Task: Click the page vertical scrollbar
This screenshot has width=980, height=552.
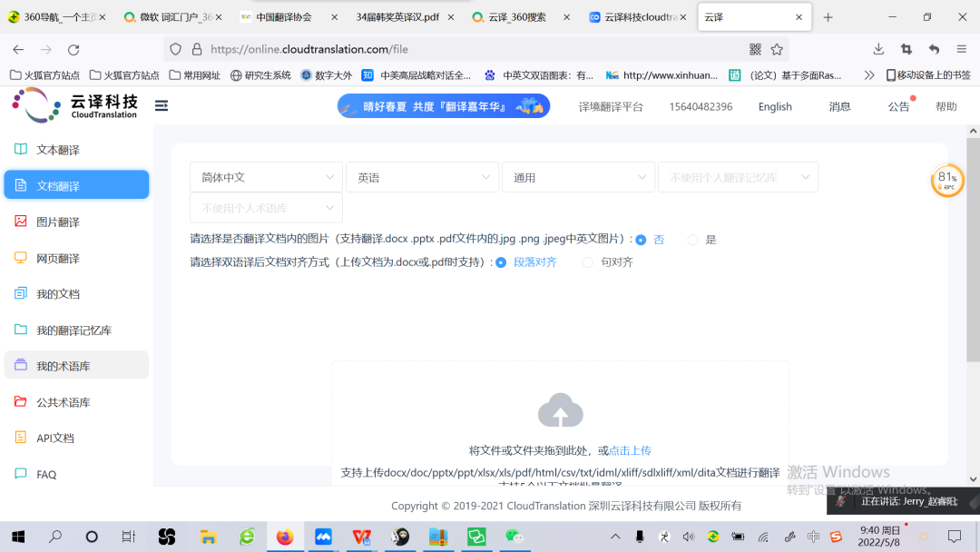Action: coord(973,250)
